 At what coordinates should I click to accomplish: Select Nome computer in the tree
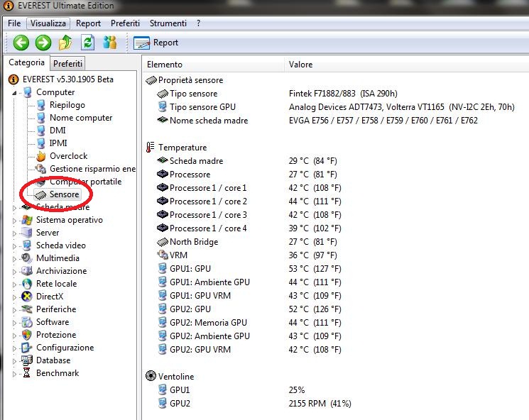point(81,118)
